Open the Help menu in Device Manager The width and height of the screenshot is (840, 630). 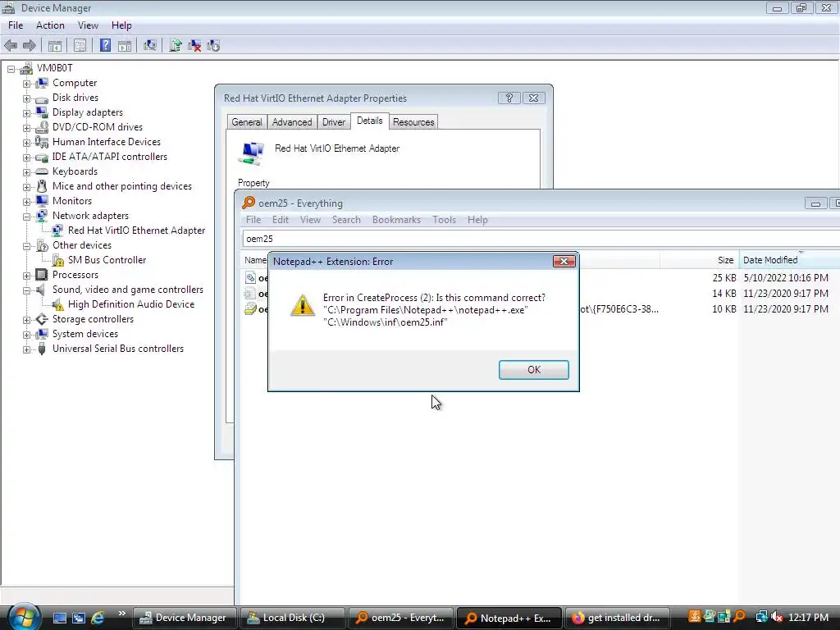coord(121,25)
